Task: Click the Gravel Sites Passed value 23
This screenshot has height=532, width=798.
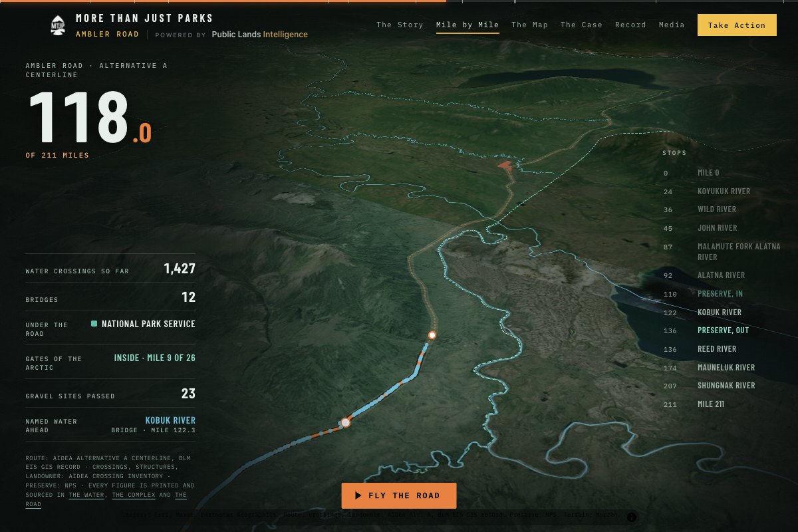Action: (188, 394)
